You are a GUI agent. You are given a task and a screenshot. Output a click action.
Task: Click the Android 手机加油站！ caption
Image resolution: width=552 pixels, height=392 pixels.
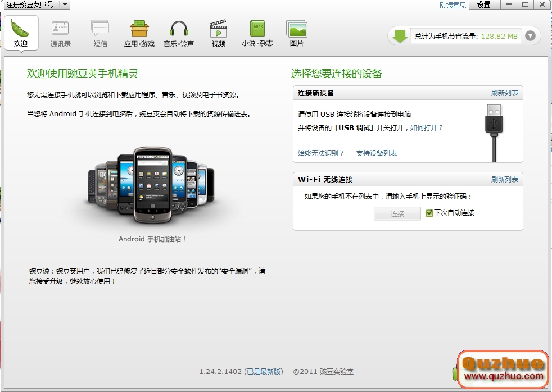[x=152, y=239]
